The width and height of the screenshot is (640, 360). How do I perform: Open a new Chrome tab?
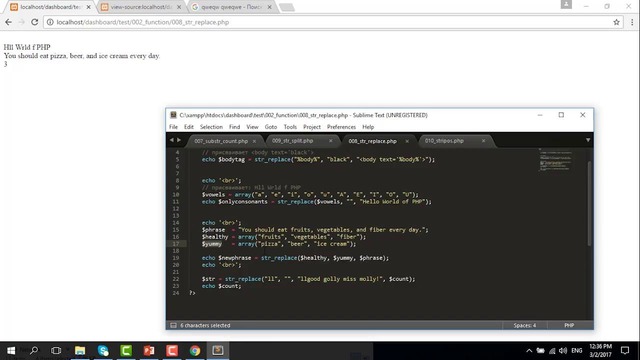click(x=287, y=7)
